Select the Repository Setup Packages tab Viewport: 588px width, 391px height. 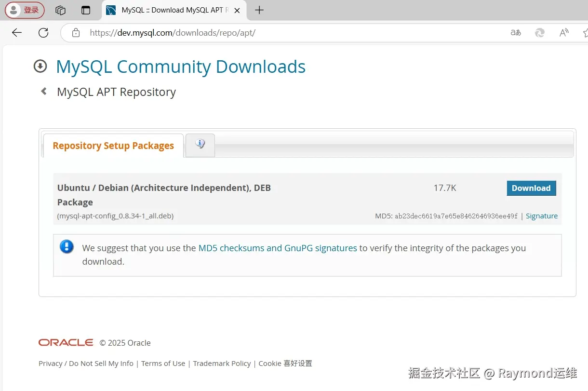[x=113, y=146]
